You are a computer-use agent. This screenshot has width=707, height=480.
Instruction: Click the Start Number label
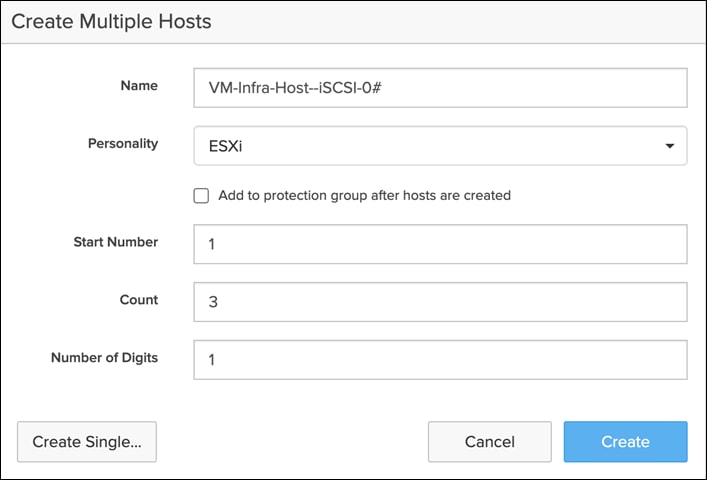(x=116, y=242)
